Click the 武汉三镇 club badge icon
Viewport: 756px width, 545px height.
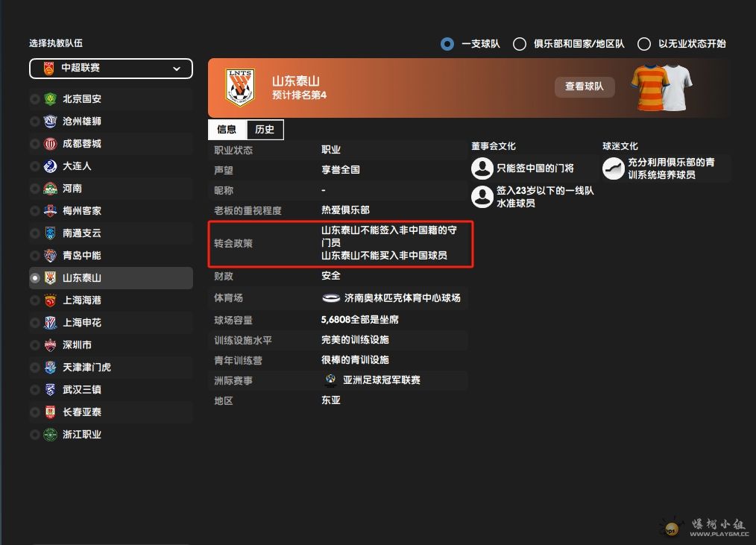click(x=50, y=389)
